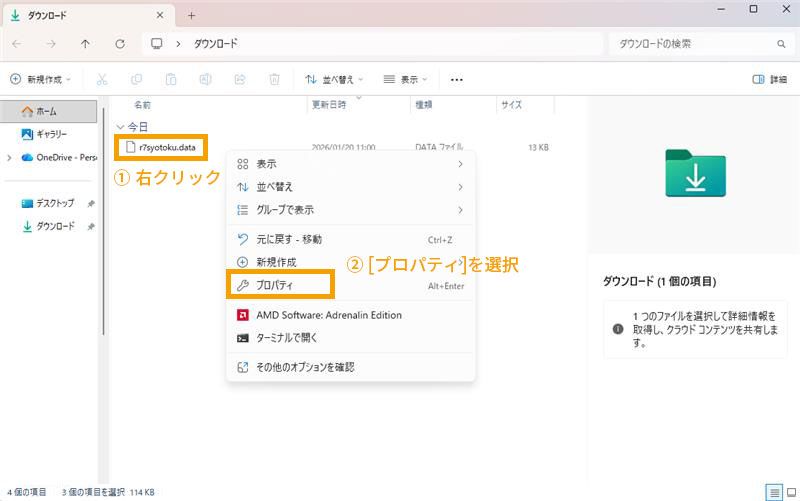
Task: Open the 新規作成 toolbar dropdown
Action: (40, 79)
